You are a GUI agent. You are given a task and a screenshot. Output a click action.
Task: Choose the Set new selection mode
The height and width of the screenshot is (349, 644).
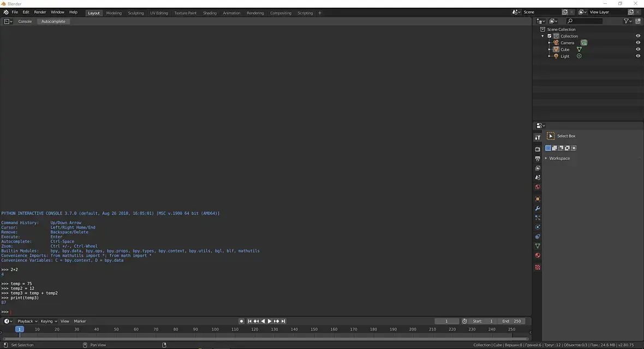tap(548, 148)
